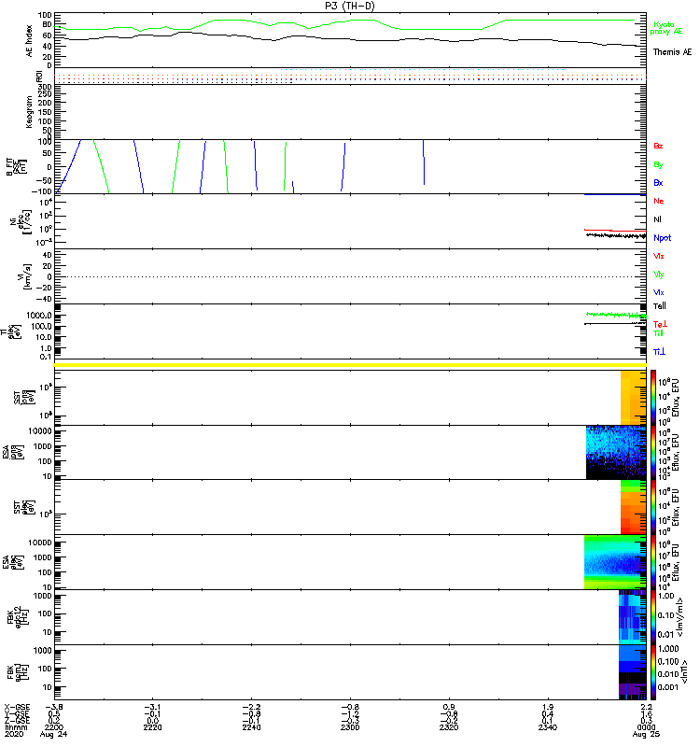Select the blue Npot legend label
Viewport: 700px width, 747px height.
pos(661,237)
